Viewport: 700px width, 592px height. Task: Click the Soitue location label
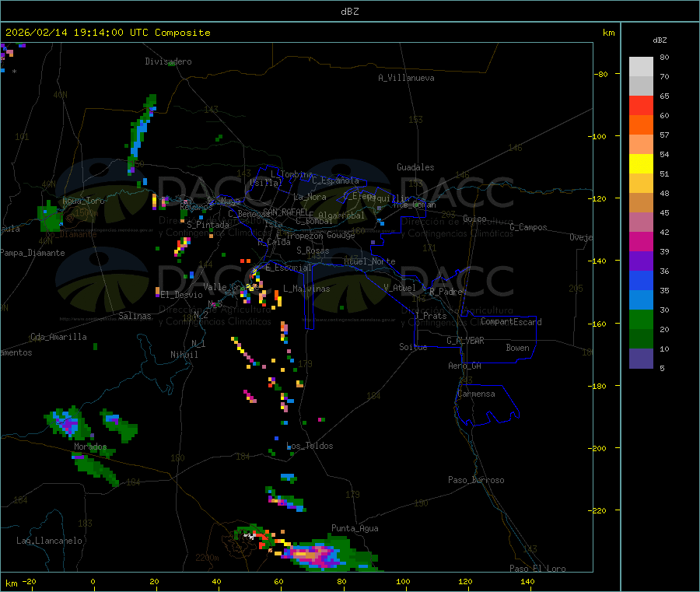(413, 347)
